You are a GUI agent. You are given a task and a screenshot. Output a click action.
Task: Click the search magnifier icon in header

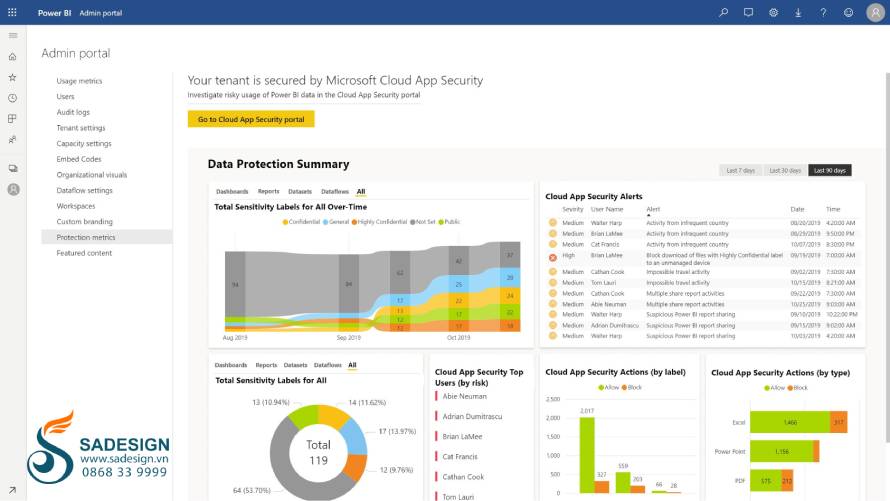723,12
